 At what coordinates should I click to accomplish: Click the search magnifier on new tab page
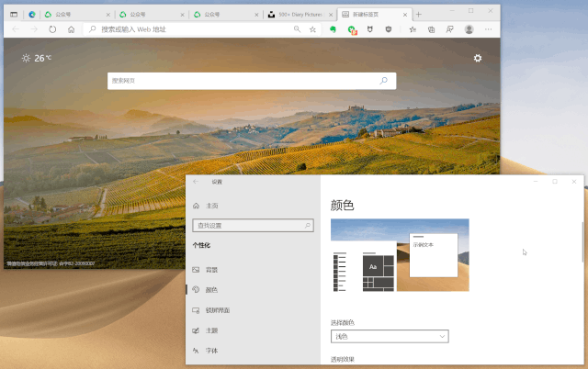384,81
